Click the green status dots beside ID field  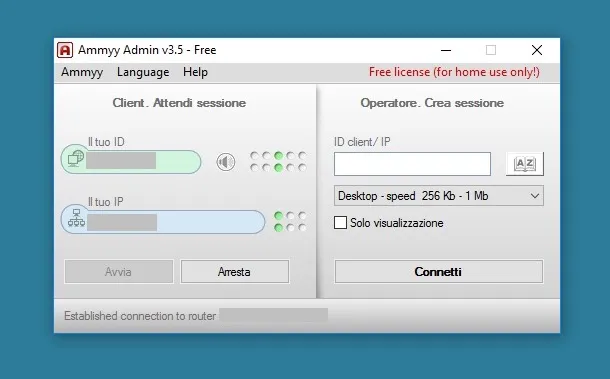[278, 161]
